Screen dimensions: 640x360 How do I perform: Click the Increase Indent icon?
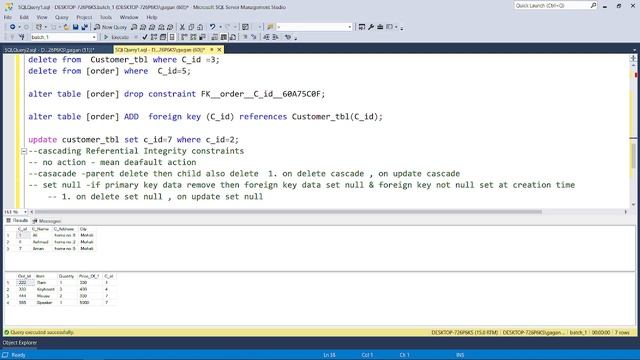pyautogui.click(x=276, y=37)
